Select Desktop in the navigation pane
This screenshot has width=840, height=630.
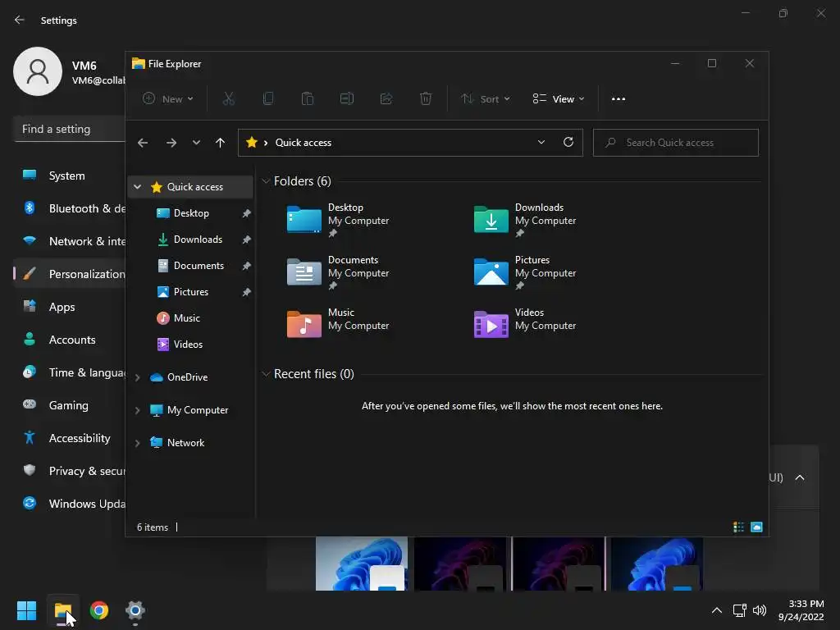(190, 213)
